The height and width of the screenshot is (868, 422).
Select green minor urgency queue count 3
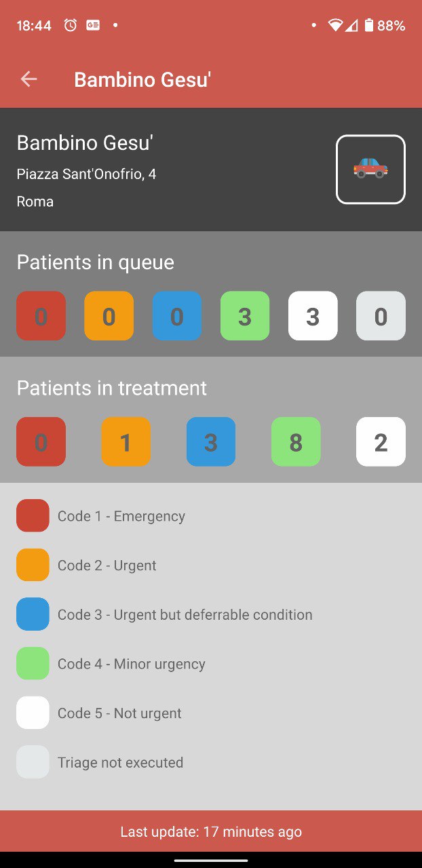coord(245,316)
